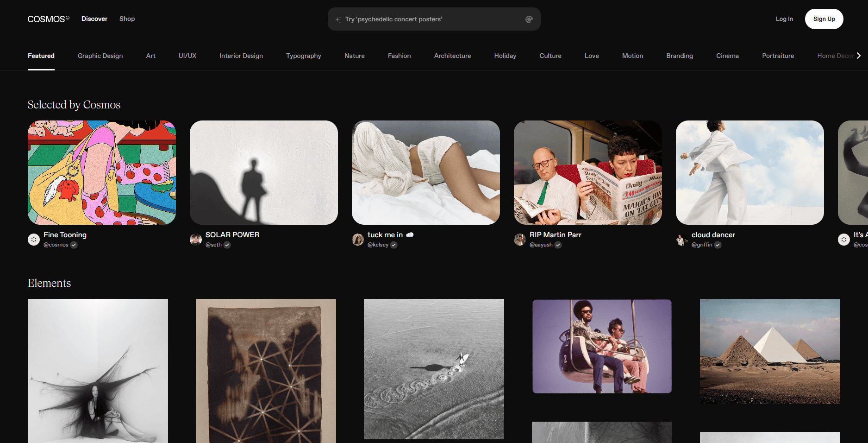868x443 pixels.
Task: Switch to the Portraiture tab
Action: tap(778, 56)
